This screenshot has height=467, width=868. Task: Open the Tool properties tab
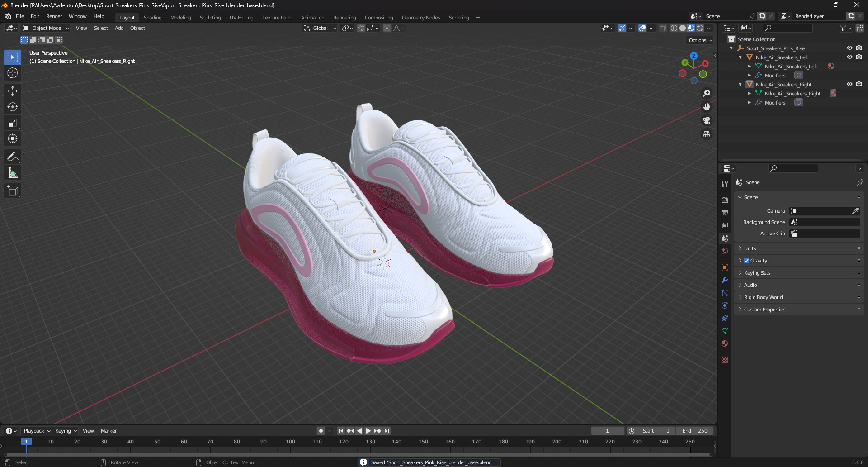click(725, 184)
